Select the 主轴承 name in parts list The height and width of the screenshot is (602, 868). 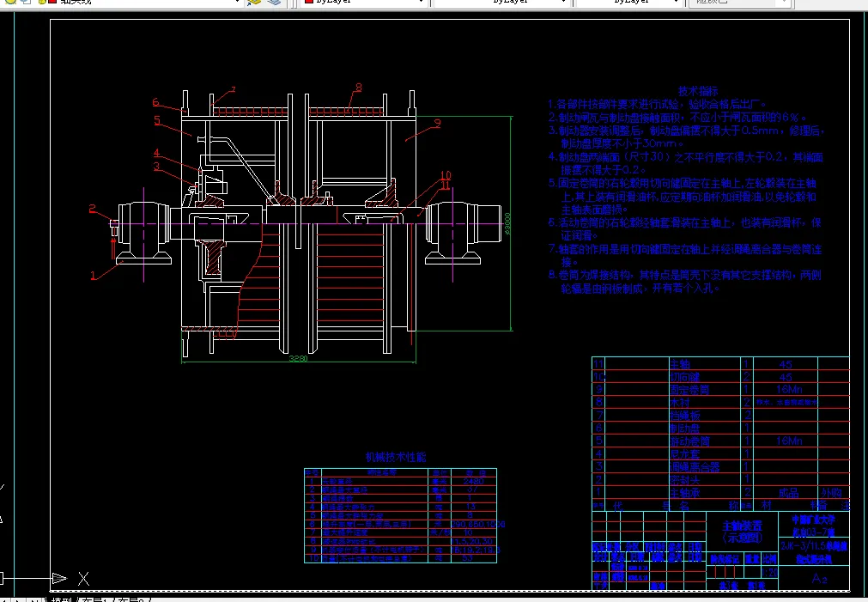pyautogui.click(x=685, y=492)
